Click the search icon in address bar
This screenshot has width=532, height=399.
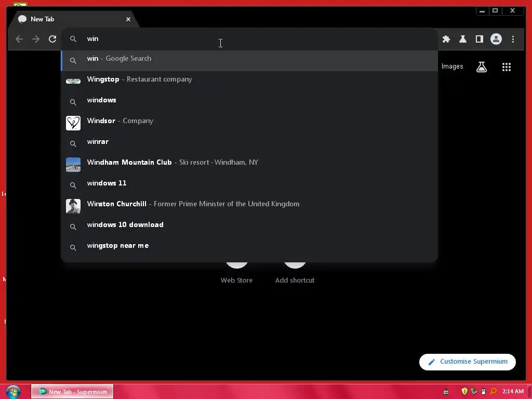(73, 39)
